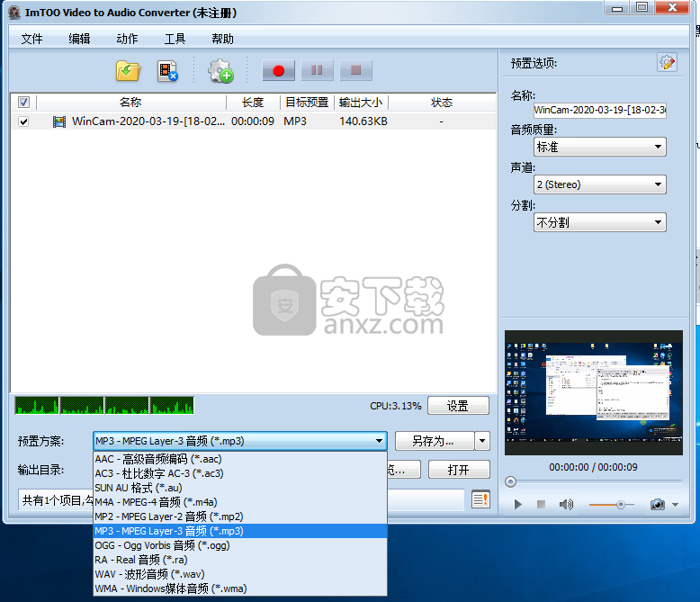
Task: Play the preview video
Action: pyautogui.click(x=518, y=504)
